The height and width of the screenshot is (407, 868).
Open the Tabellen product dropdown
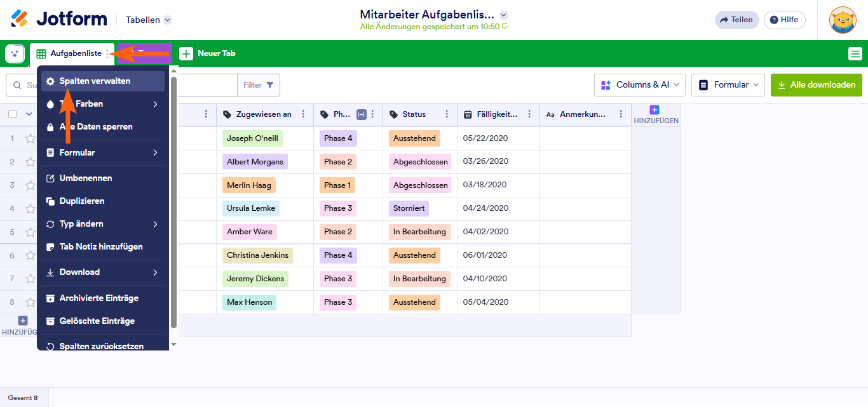click(149, 20)
